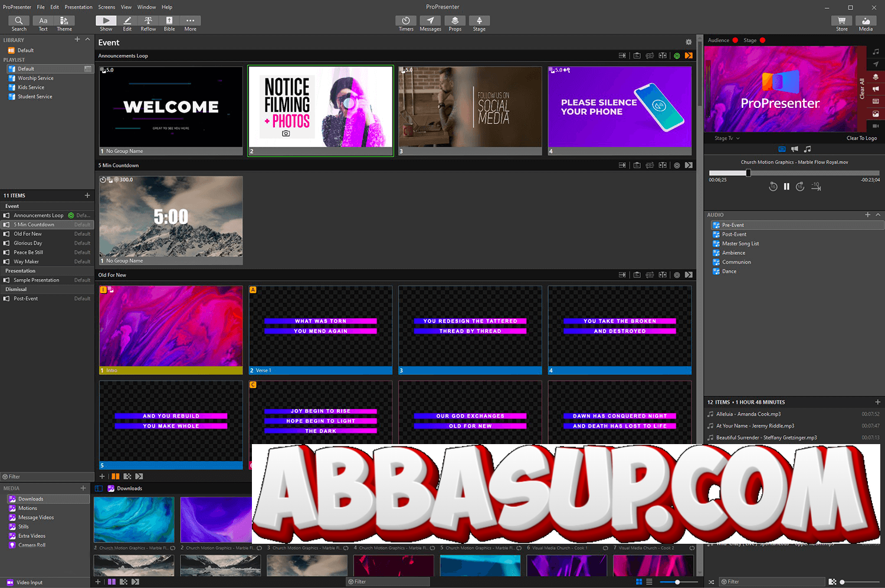The image size is (885, 588).
Task: Open the View menu
Action: 126,7
